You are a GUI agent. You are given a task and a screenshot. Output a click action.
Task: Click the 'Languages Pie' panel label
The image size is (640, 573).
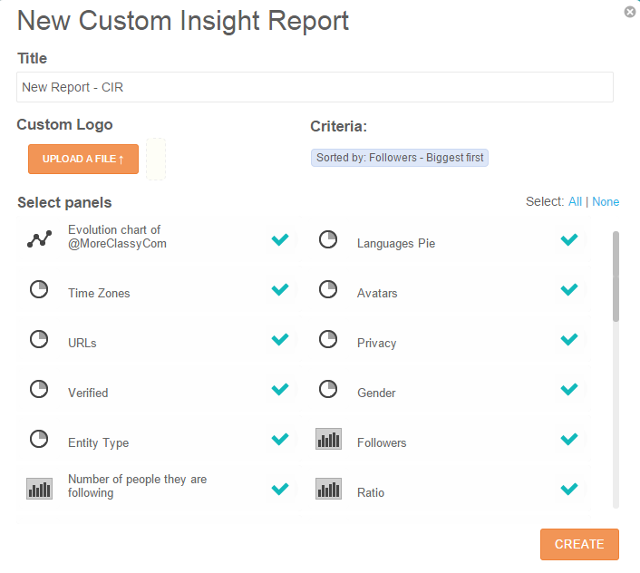pyautogui.click(x=396, y=243)
